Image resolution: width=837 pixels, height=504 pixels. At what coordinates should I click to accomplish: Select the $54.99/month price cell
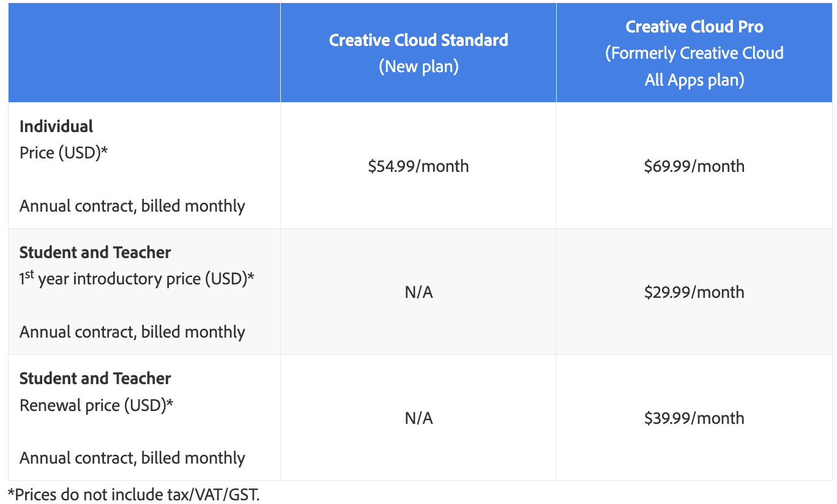(418, 166)
